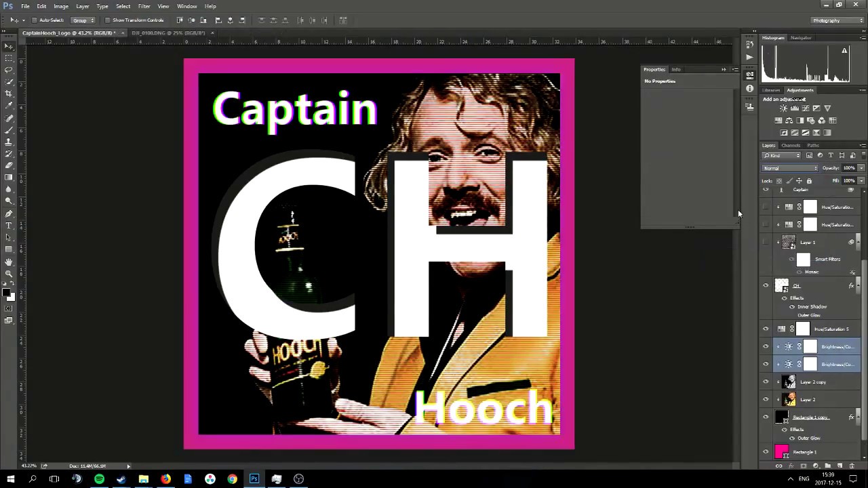Add a Brightness/Contrast adjustment from Adjustments panel
The image size is (868, 488).
pyautogui.click(x=783, y=108)
